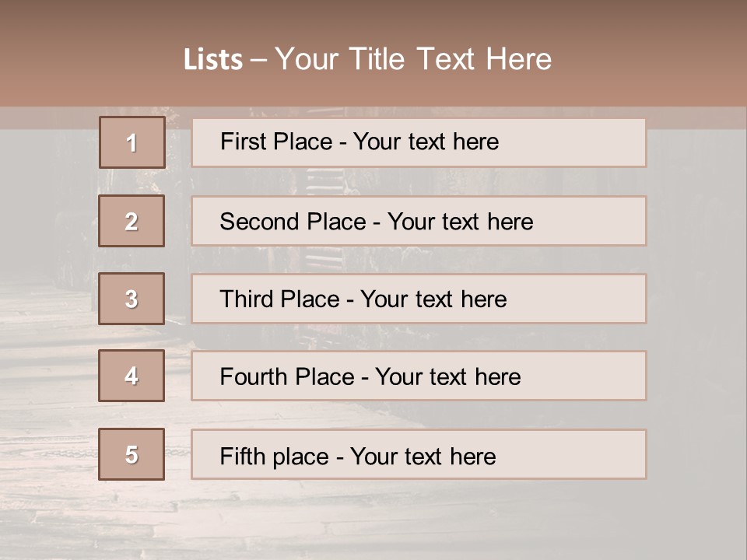This screenshot has height=560, width=747.
Task: Click the bold word Lists in title
Action: tap(213, 60)
